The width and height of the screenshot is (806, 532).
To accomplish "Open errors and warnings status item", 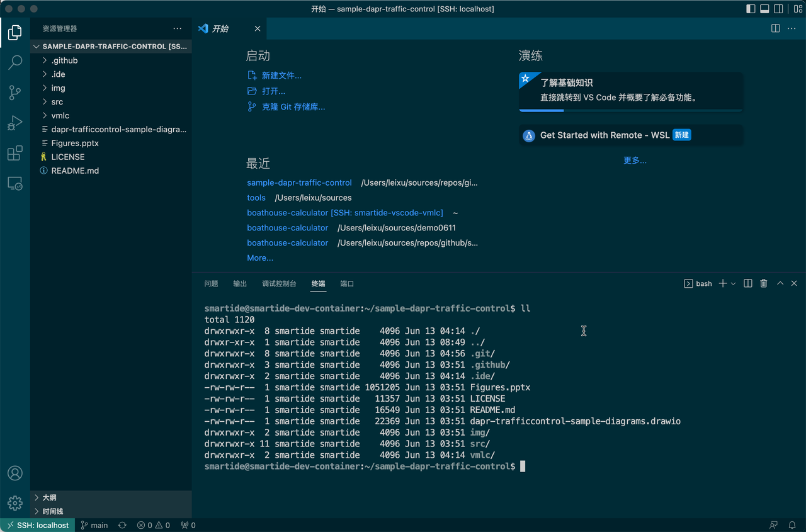I will pyautogui.click(x=154, y=525).
